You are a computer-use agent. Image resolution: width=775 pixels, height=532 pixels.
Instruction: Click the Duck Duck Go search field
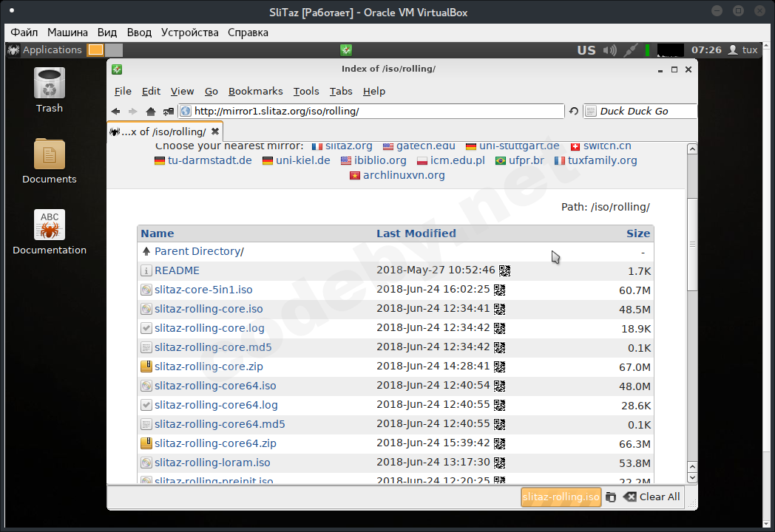coord(640,111)
